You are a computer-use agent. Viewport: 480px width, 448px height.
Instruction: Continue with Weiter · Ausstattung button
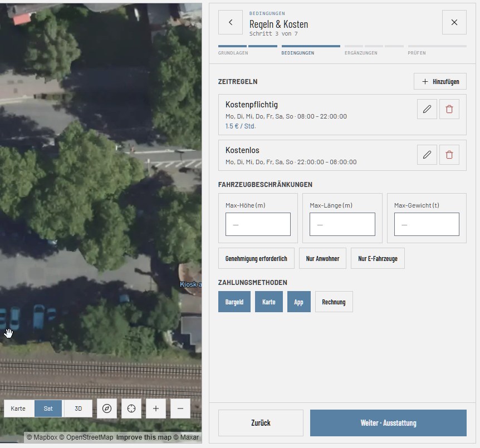pos(388,423)
